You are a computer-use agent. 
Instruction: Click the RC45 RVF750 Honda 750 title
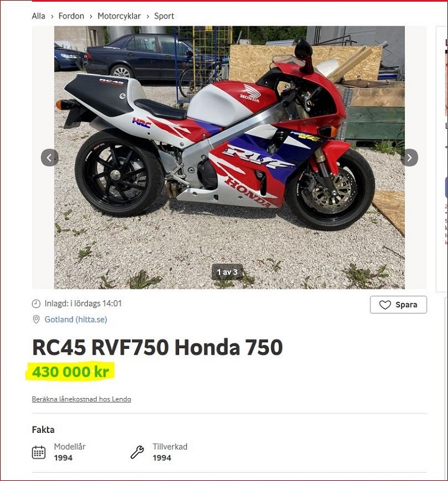click(x=158, y=347)
